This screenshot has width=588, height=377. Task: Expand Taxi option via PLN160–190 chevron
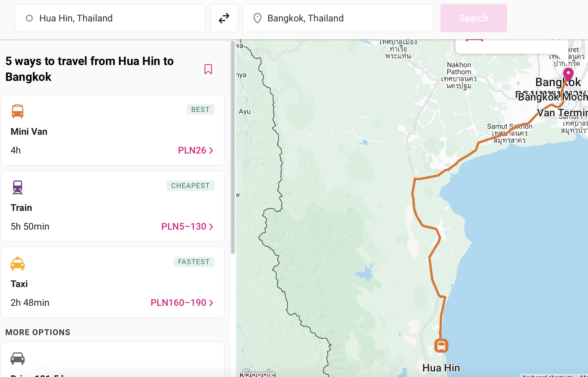point(211,303)
